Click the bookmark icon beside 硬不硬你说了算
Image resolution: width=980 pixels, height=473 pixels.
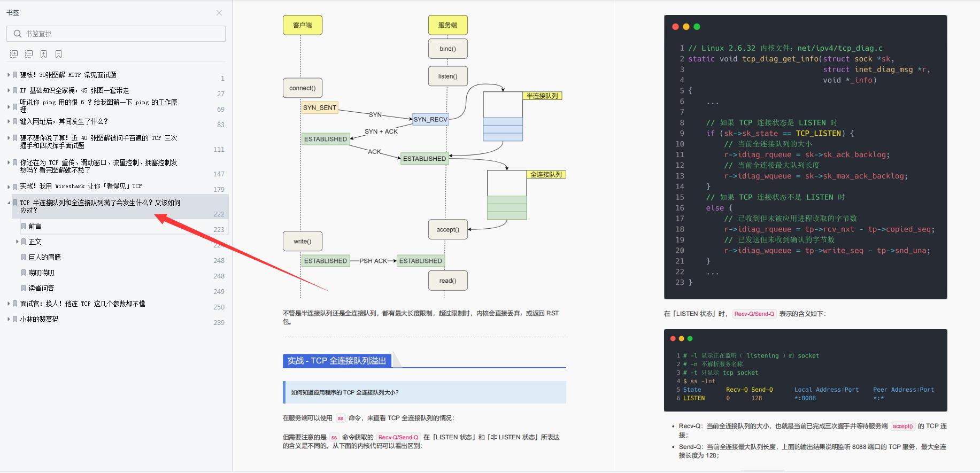(x=15, y=138)
